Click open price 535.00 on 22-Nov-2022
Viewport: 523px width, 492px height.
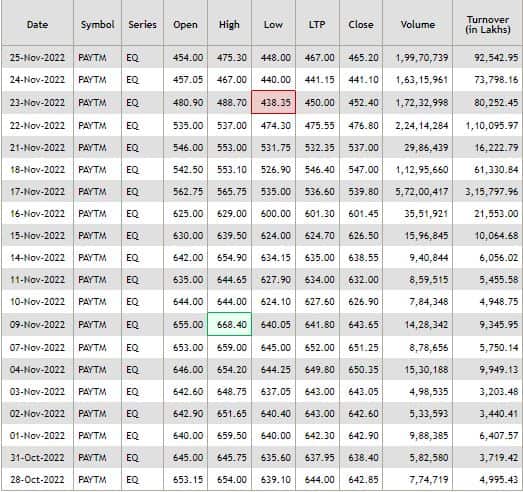[x=188, y=126]
